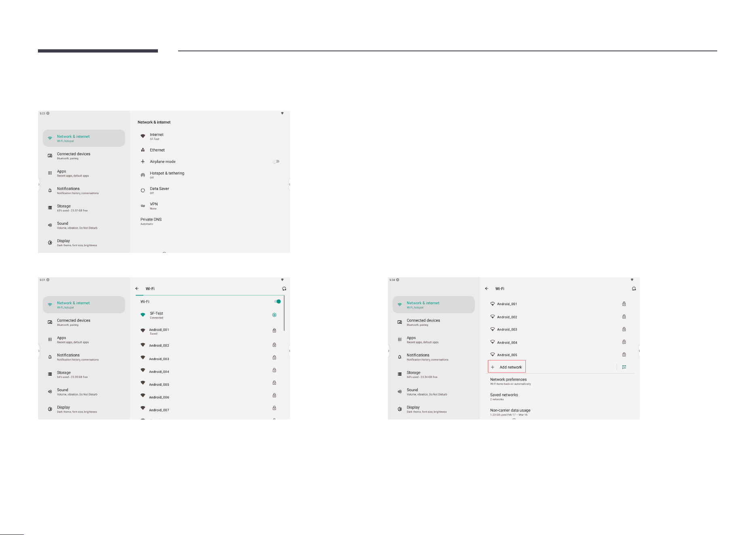Select Apps in 5:23 screen sidebar
Image resolution: width=756 pixels, height=535 pixels.
pos(84,173)
